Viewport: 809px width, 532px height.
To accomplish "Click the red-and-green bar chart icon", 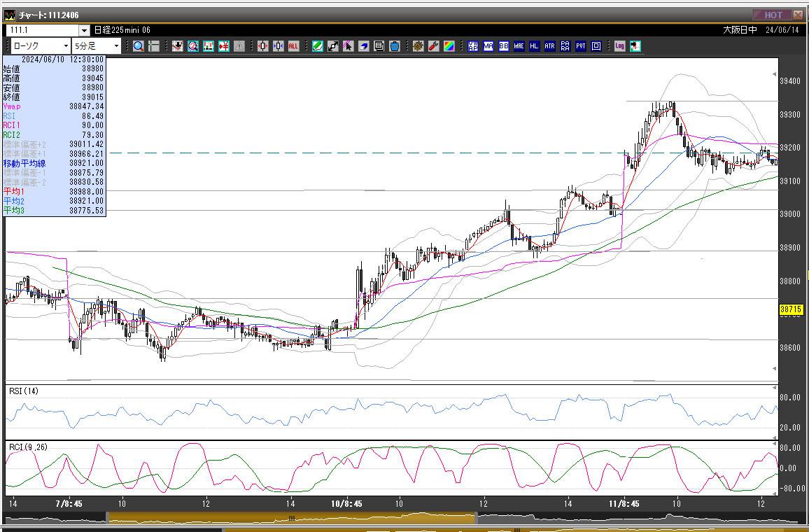I will pyautogui.click(x=209, y=46).
